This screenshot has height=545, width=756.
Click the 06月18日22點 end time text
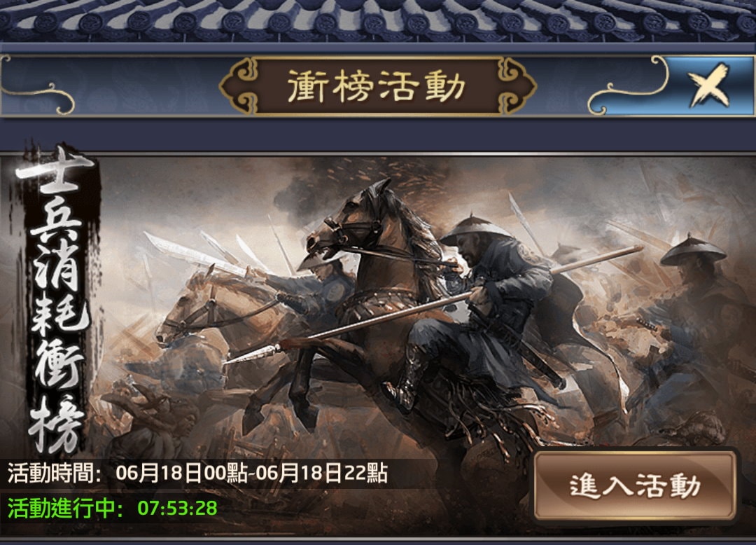321,473
